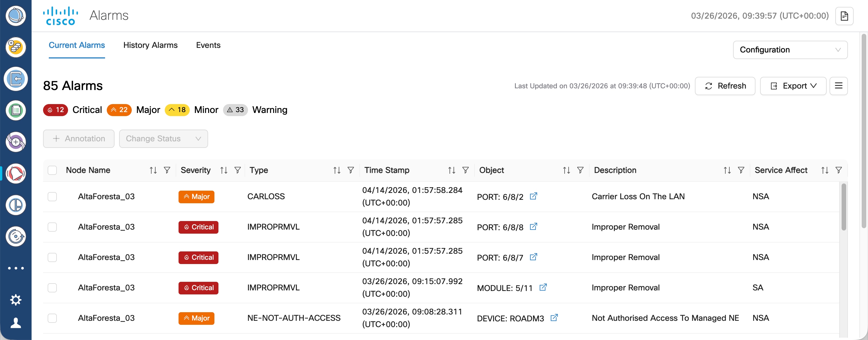
Task: Select all alarms with header checkbox
Action: pos(52,170)
